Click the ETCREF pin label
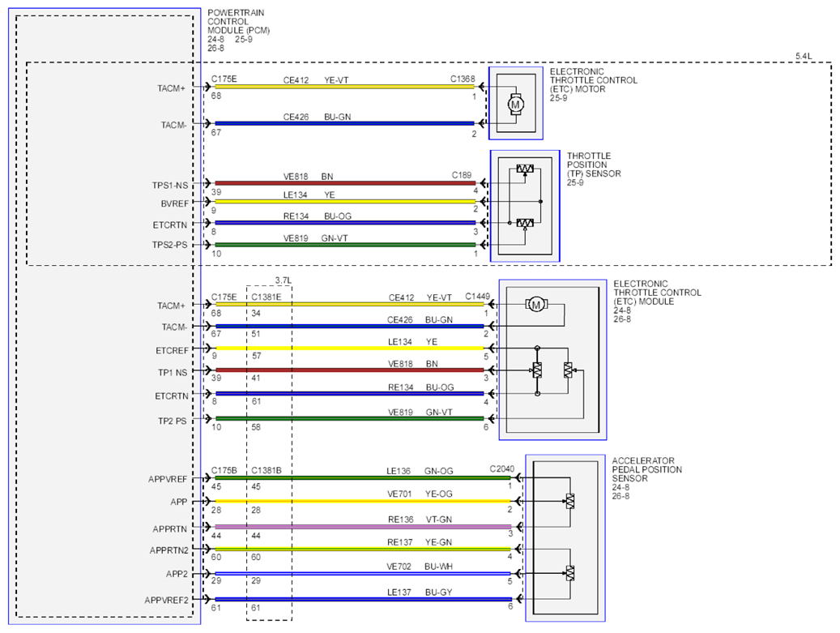The height and width of the screenshot is (633, 840). (x=172, y=350)
